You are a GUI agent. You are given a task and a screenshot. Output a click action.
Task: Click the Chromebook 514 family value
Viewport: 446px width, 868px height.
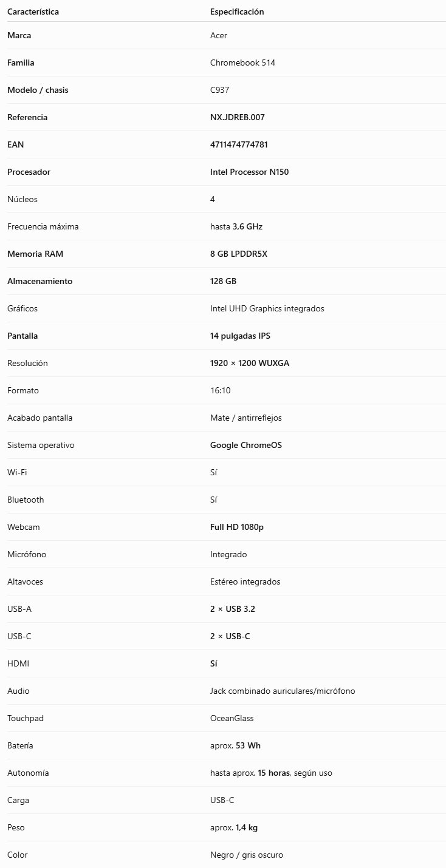coord(242,63)
